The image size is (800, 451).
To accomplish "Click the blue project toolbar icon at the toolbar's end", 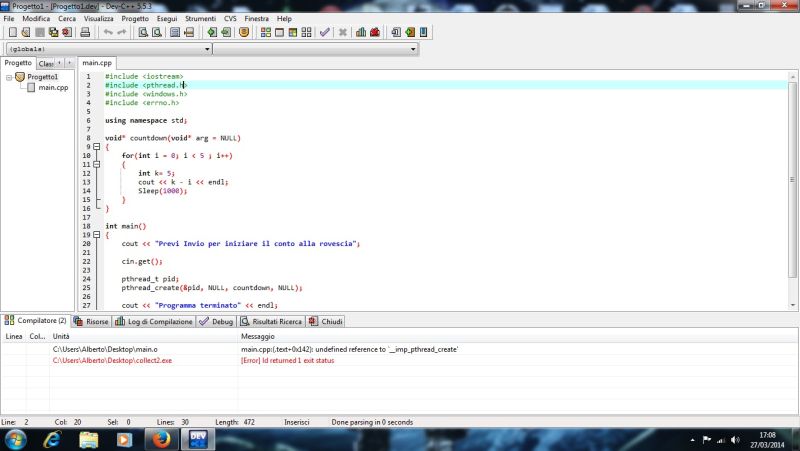I will (x=423, y=32).
